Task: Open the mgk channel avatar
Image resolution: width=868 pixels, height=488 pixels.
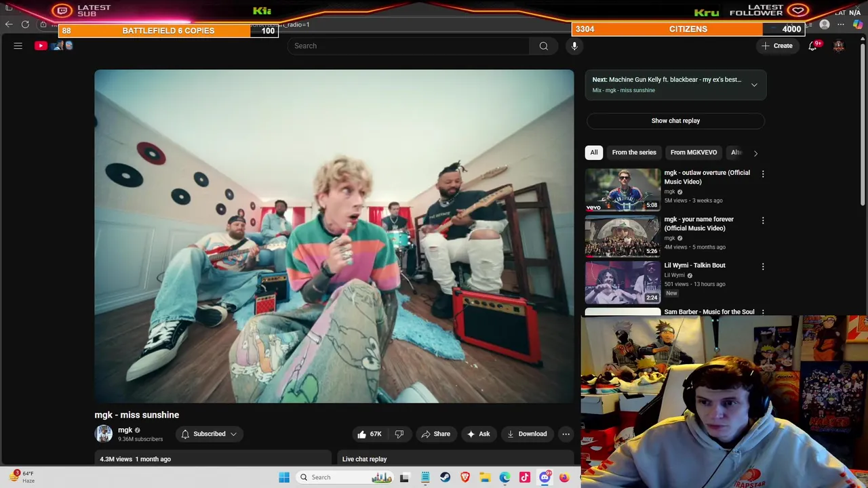Action: pyautogui.click(x=104, y=434)
